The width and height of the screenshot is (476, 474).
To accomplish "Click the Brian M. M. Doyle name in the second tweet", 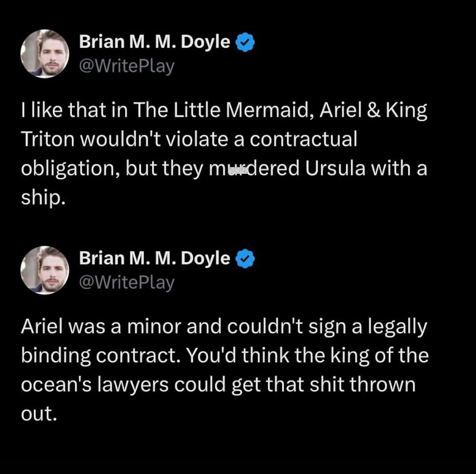I will (x=154, y=258).
